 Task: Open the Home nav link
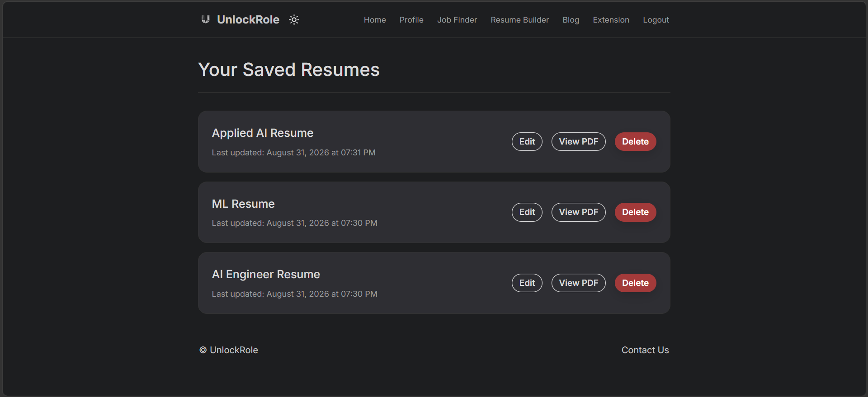[x=375, y=20]
